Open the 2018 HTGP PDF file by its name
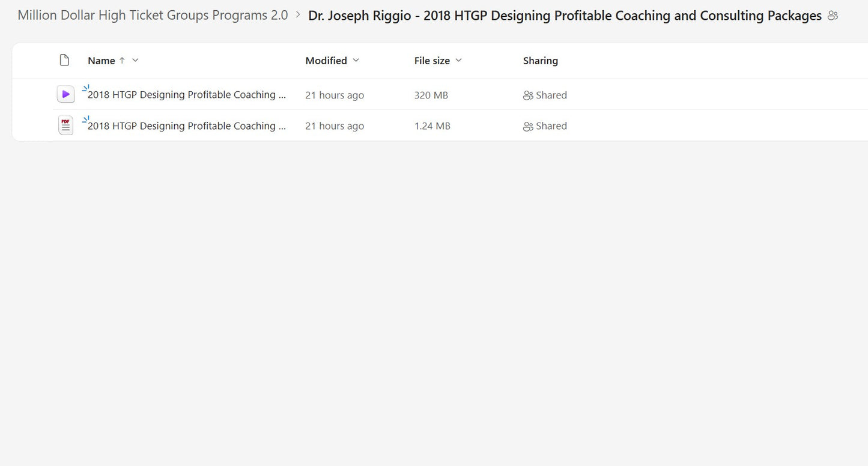Image resolution: width=868 pixels, height=466 pixels. (186, 126)
